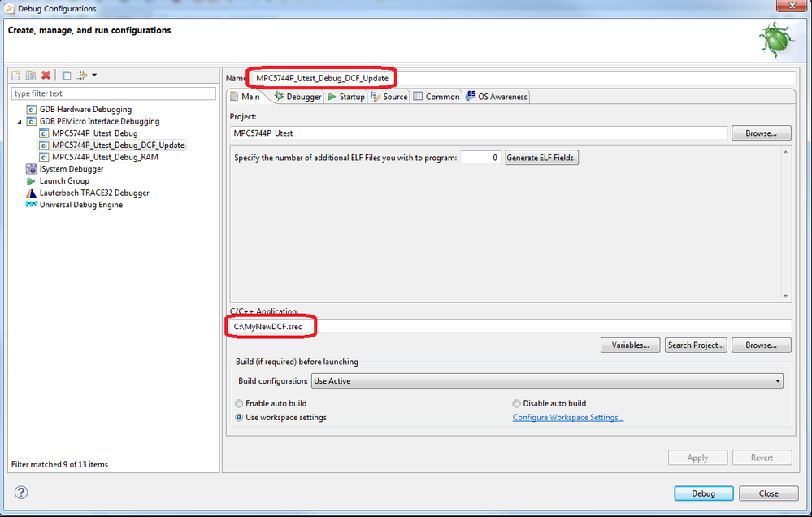Click the Search Project button

point(696,345)
